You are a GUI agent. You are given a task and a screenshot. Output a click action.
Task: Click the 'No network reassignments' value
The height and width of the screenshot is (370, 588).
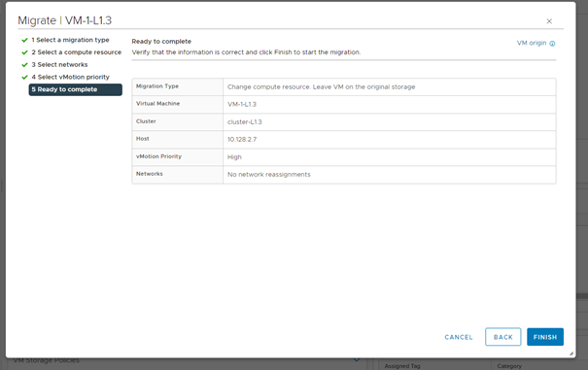coord(269,174)
